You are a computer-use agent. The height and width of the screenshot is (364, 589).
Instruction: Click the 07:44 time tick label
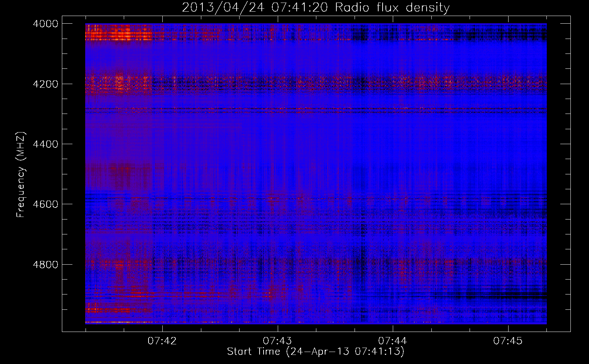(x=393, y=341)
